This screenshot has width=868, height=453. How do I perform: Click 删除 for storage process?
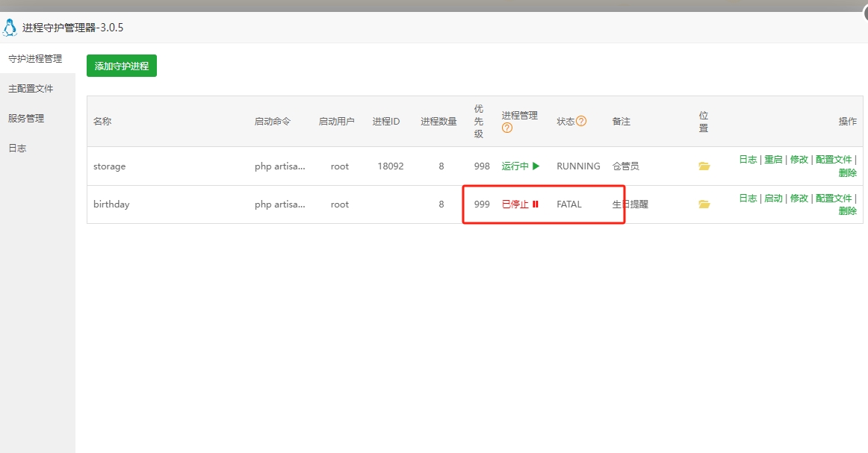(848, 172)
